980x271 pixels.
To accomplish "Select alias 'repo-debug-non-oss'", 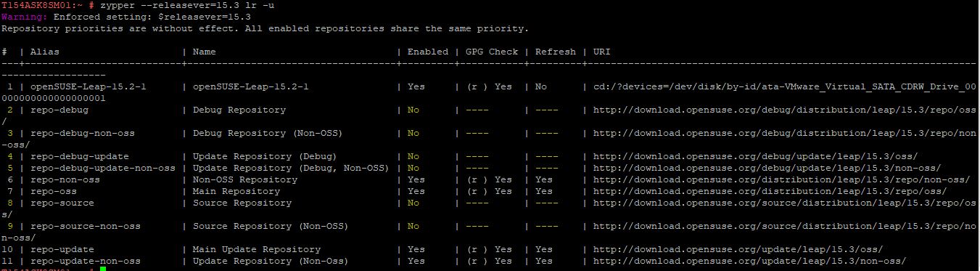I will coord(82,133).
